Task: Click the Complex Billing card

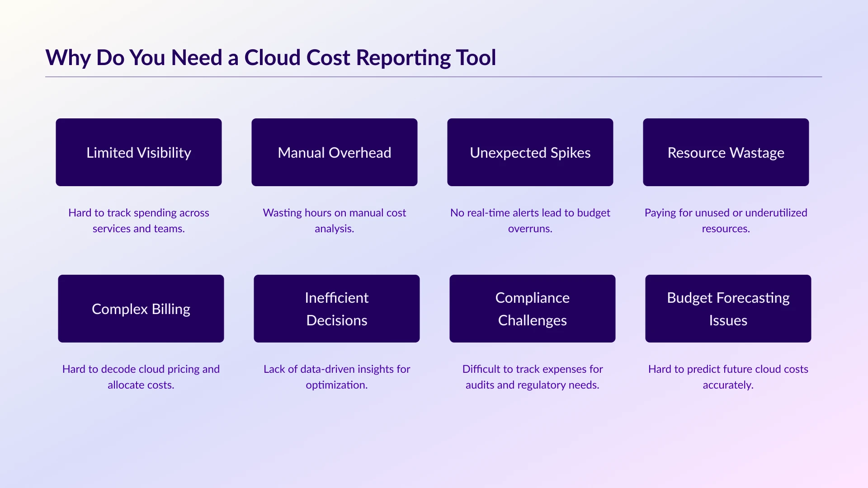Action: coord(141,309)
